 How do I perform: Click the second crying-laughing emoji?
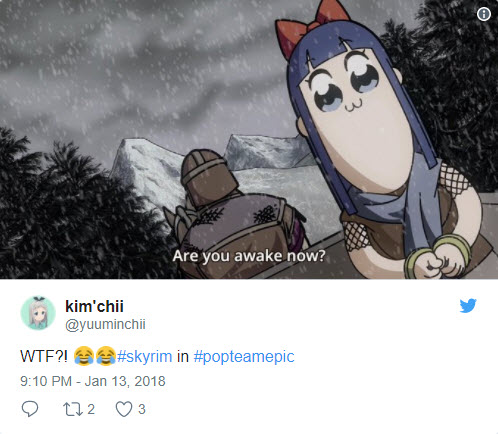tap(106, 356)
